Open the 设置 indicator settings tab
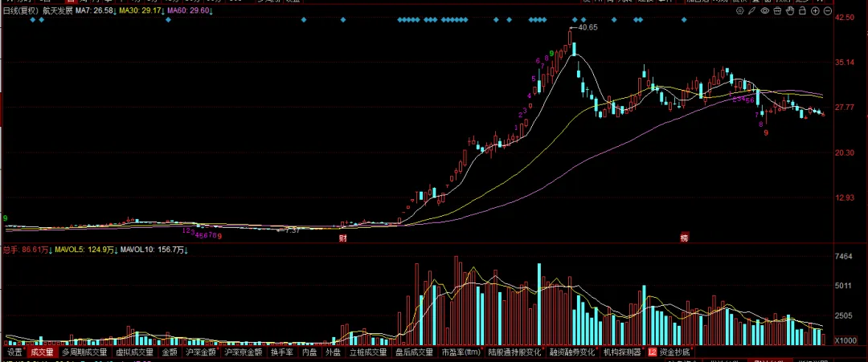The width and height of the screenshot is (868, 362). pos(15,352)
